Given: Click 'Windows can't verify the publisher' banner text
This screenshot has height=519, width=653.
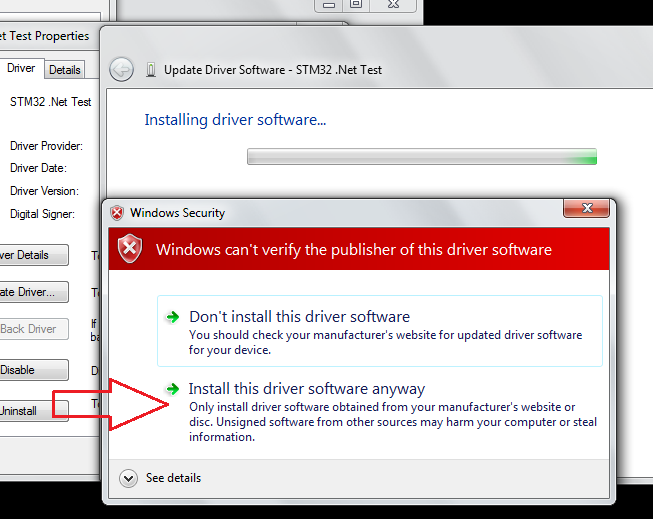Looking at the screenshot, I should click(354, 250).
